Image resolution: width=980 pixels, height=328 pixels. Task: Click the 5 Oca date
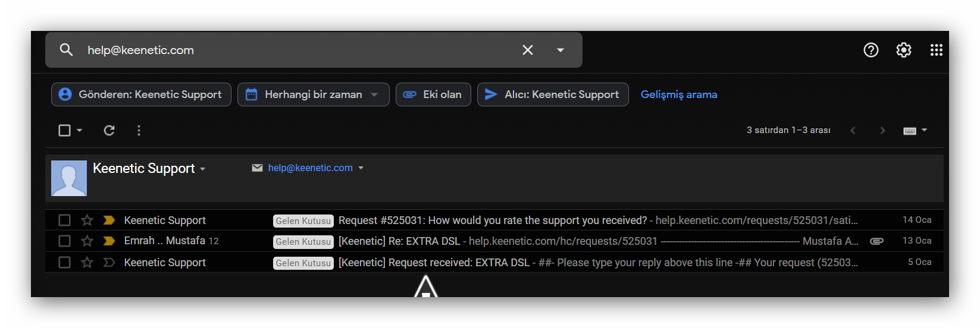[x=920, y=262]
